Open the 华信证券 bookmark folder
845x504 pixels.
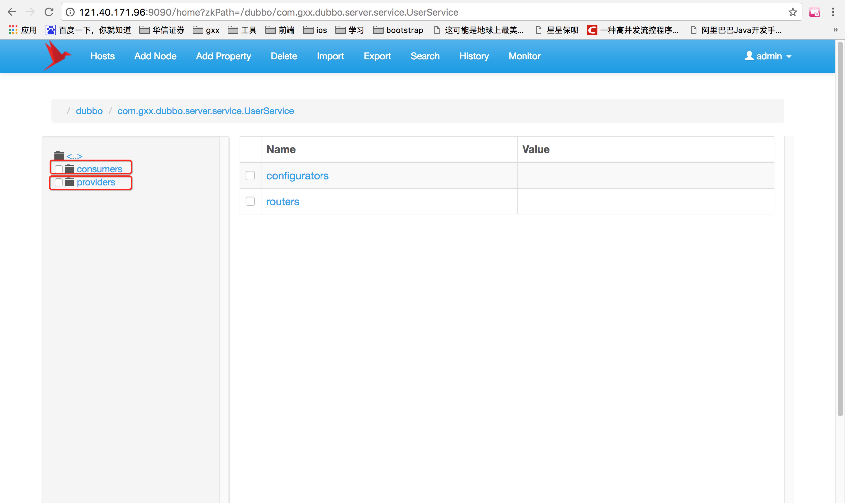162,30
